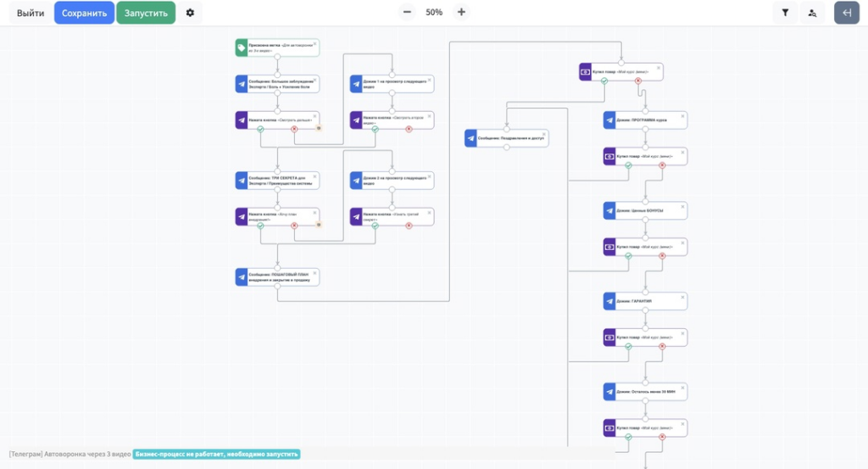The image size is (868, 469).
Task: Open the settings gear in top toolbar
Action: (x=190, y=13)
